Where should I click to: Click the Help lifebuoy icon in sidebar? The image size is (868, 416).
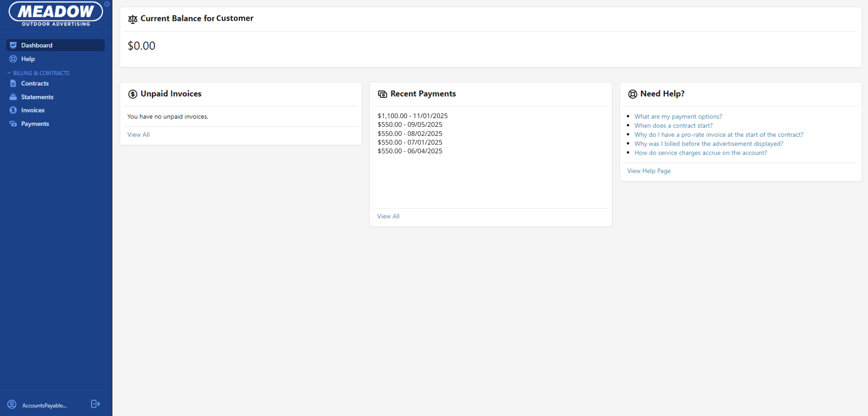(13, 59)
